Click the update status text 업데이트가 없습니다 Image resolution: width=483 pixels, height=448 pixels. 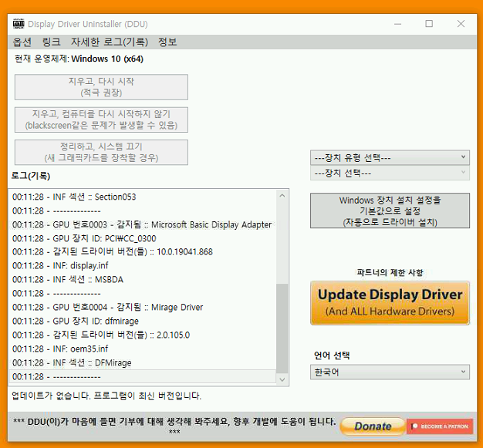click(106, 396)
